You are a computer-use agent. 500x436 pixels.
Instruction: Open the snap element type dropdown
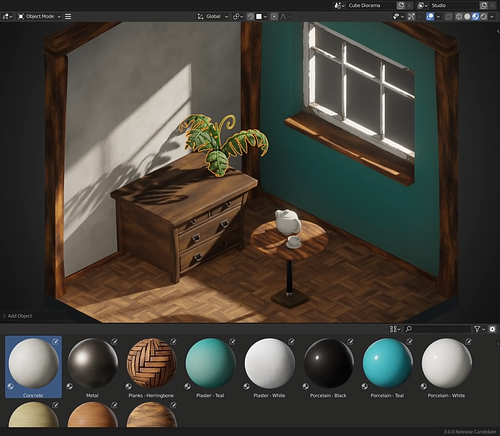click(x=262, y=16)
